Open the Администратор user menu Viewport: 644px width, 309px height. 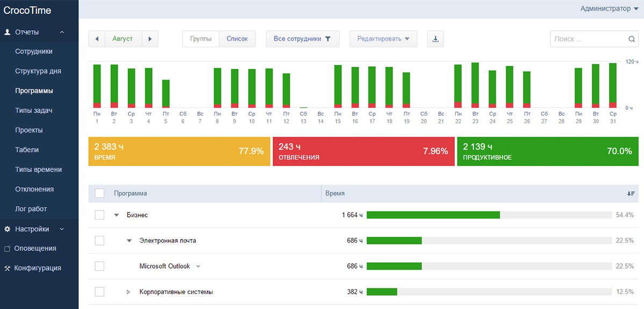tap(609, 9)
